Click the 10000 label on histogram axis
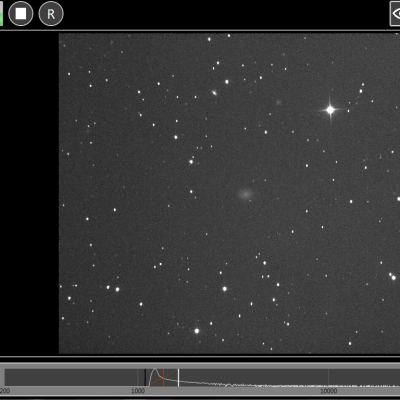The height and width of the screenshot is (400, 400). (328, 391)
